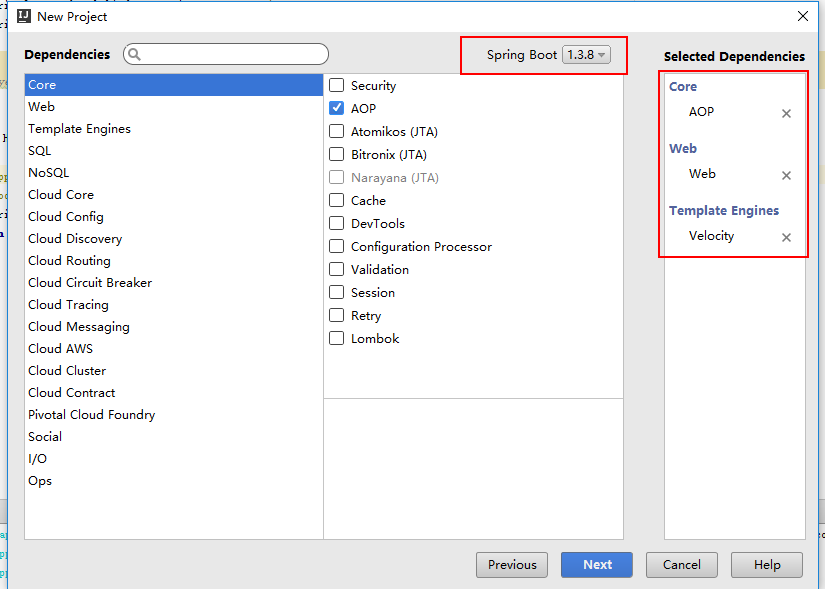Check Configuration Processor
Image resolution: width=825 pixels, height=589 pixels.
click(x=336, y=246)
